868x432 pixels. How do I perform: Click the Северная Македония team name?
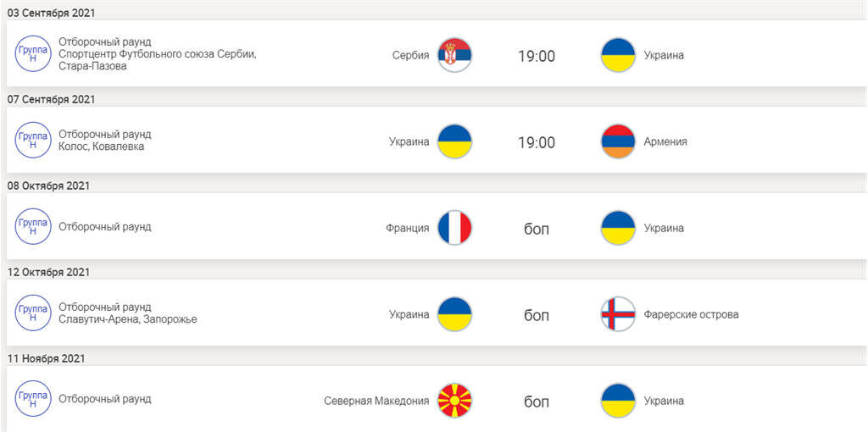[376, 402]
